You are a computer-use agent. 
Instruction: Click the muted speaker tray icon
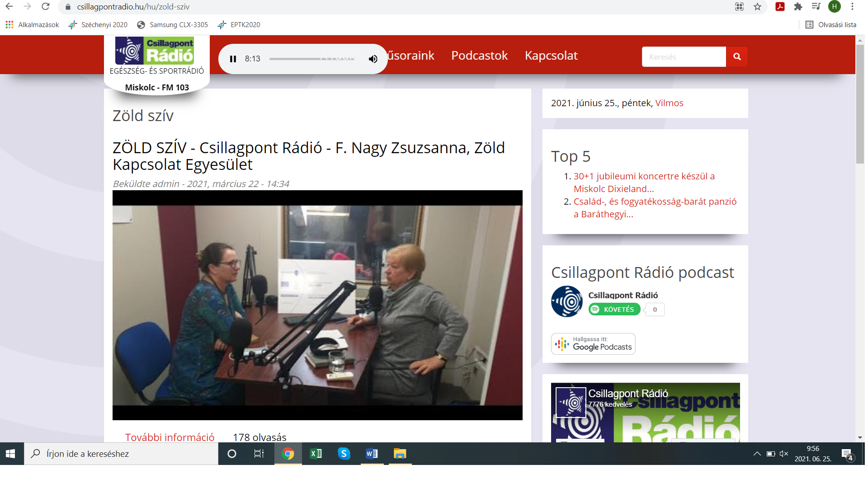784,454
